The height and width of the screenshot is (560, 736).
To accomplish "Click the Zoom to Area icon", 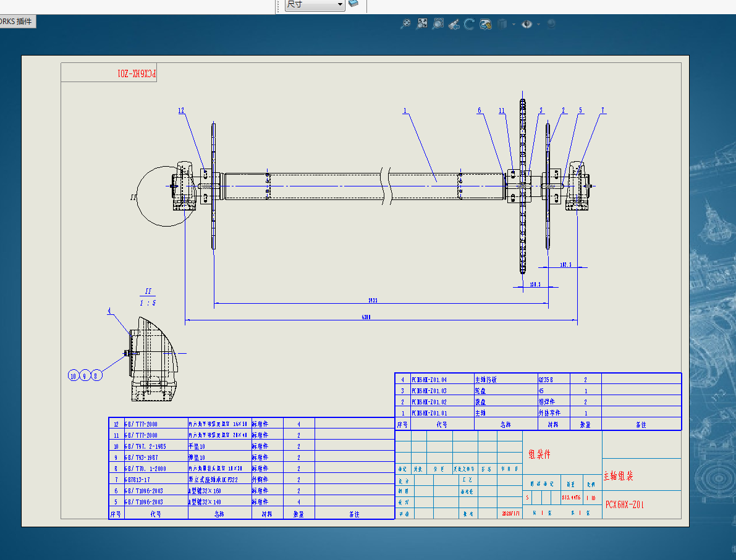I will pyautogui.click(x=438, y=23).
